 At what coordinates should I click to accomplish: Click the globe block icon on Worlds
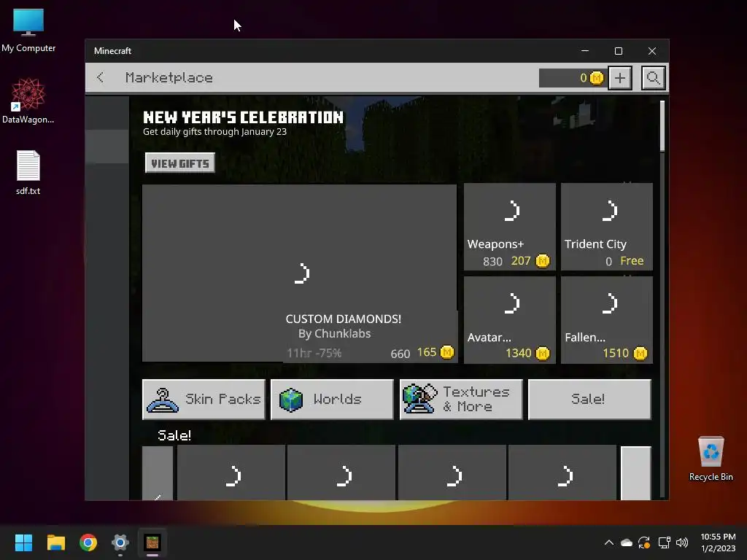coord(291,400)
